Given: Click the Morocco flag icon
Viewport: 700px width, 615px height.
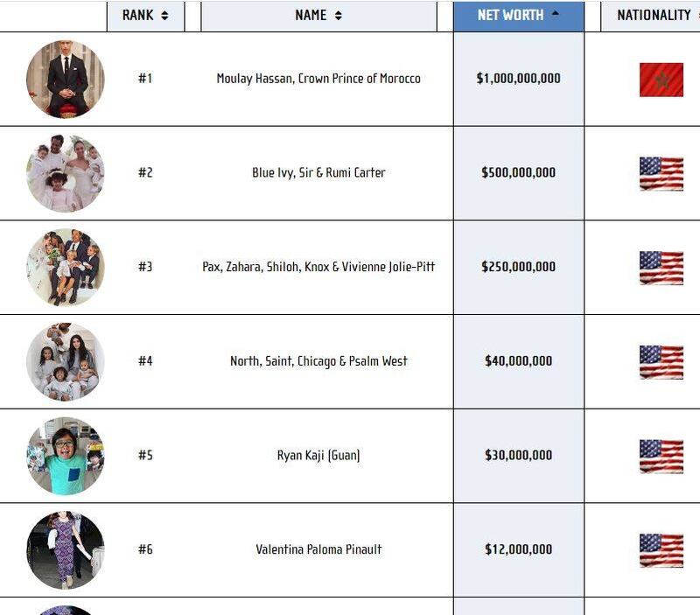Looking at the screenshot, I should tap(661, 80).
